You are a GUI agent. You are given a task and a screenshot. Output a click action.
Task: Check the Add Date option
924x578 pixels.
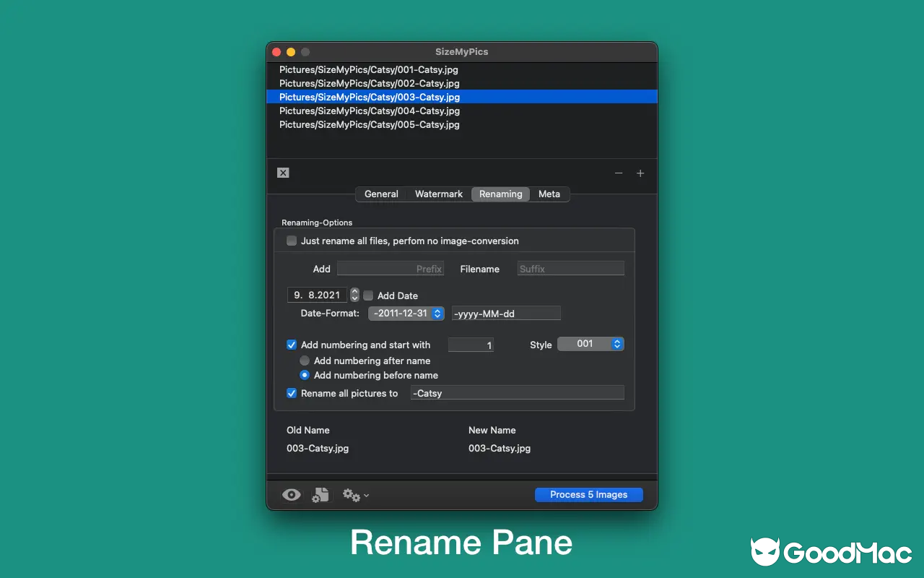(368, 295)
